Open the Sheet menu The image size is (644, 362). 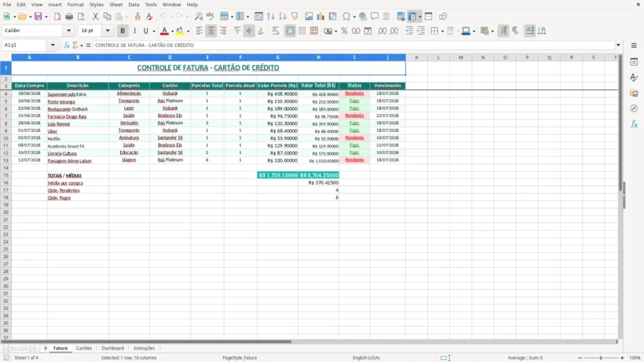(x=116, y=4)
